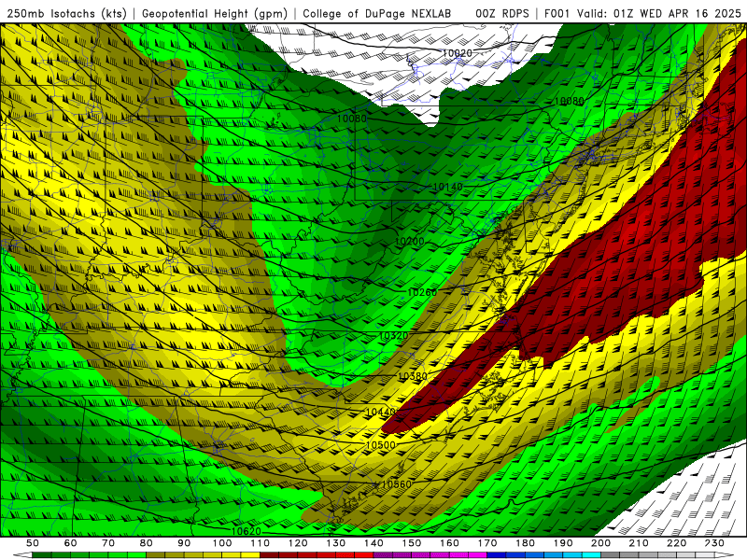The height and width of the screenshot is (560, 747).
Task: Click the 180 value on the color scale
Action: pos(525,543)
